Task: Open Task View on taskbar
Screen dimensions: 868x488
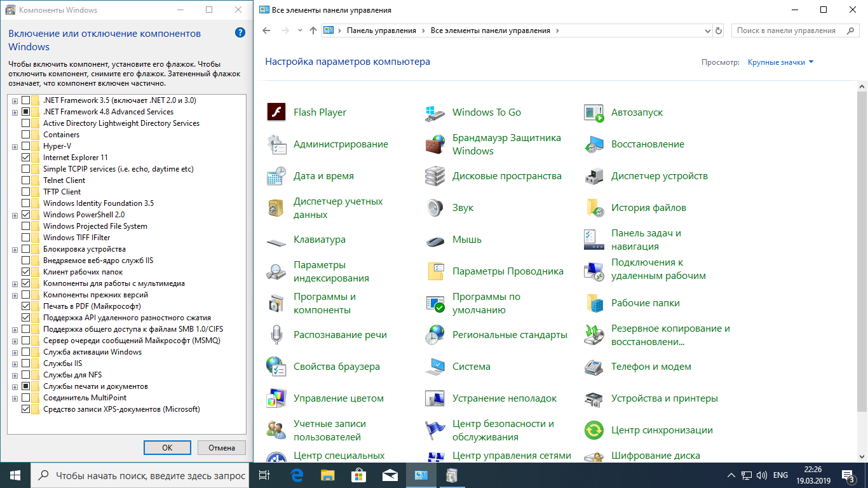Action: (x=266, y=475)
